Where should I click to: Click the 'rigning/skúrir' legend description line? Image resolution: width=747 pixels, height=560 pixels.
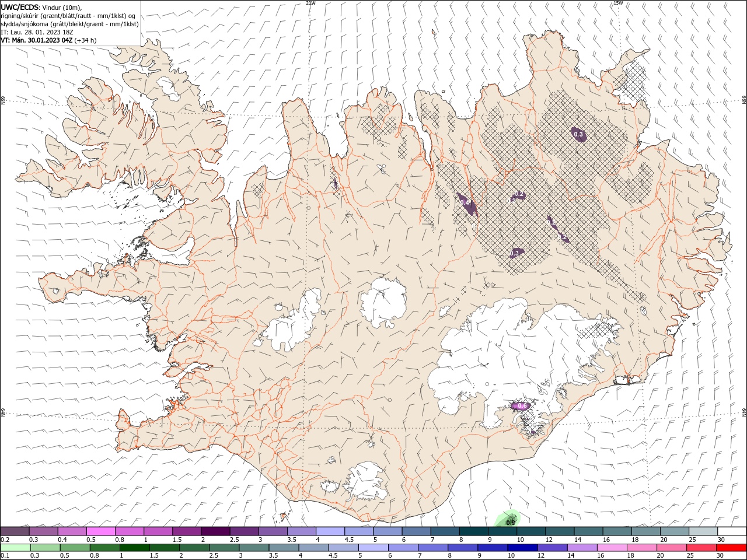coord(68,15)
